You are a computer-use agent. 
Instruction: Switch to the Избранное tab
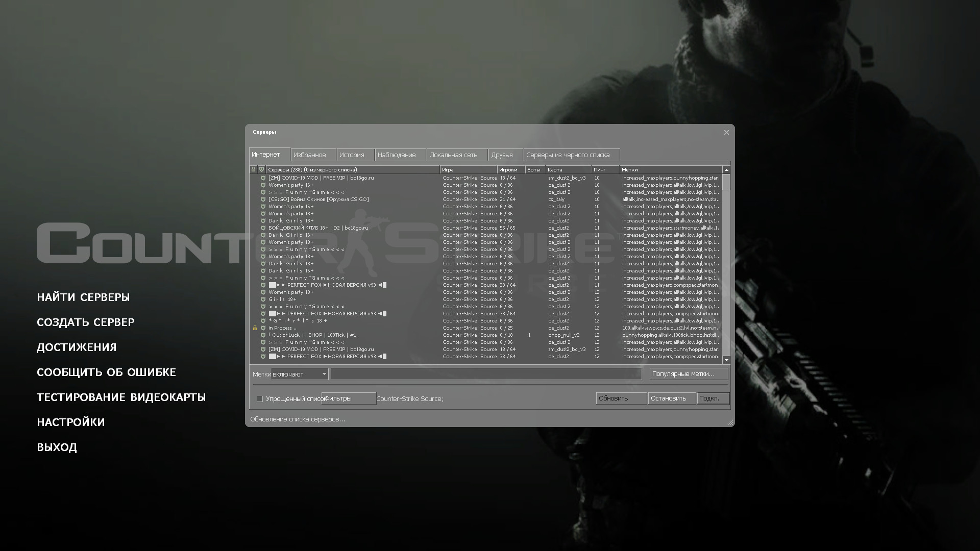click(x=313, y=155)
